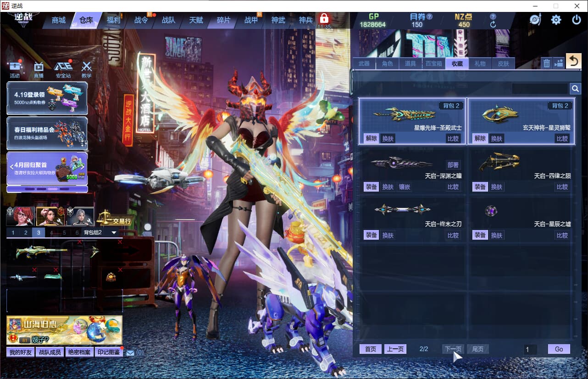This screenshot has width=588, height=379.
Task: Switch to the 百宝箱 category tab
Action: tap(434, 64)
